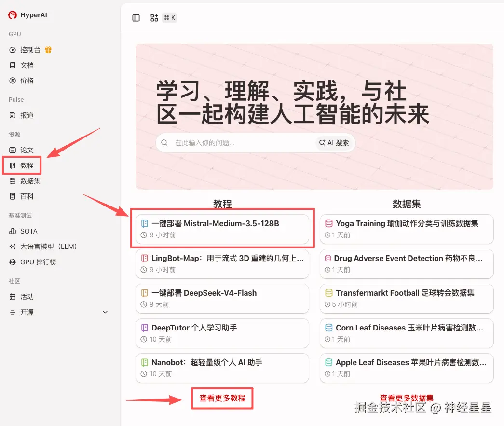The height and width of the screenshot is (426, 504).
Task: Click the yellow database icon on Transfermarkt card
Action: pos(329,293)
